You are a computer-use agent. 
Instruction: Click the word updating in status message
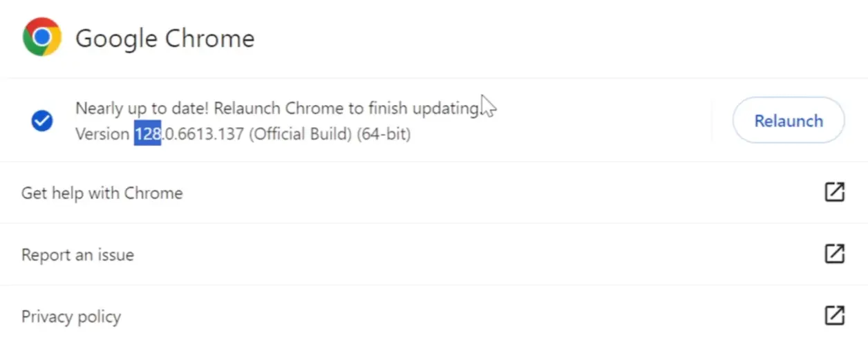[446, 109]
